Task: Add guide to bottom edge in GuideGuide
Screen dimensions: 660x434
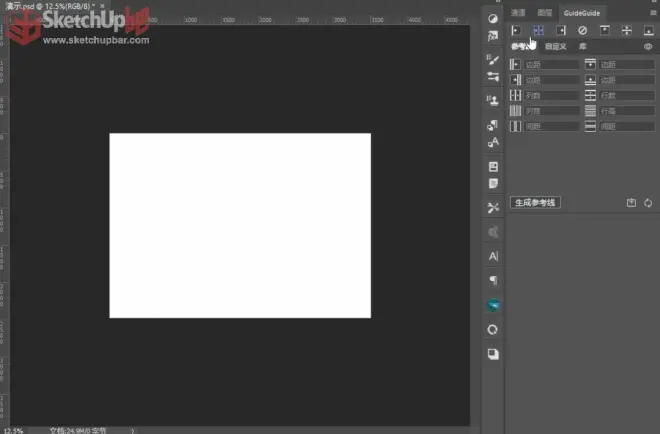Action: point(649,30)
